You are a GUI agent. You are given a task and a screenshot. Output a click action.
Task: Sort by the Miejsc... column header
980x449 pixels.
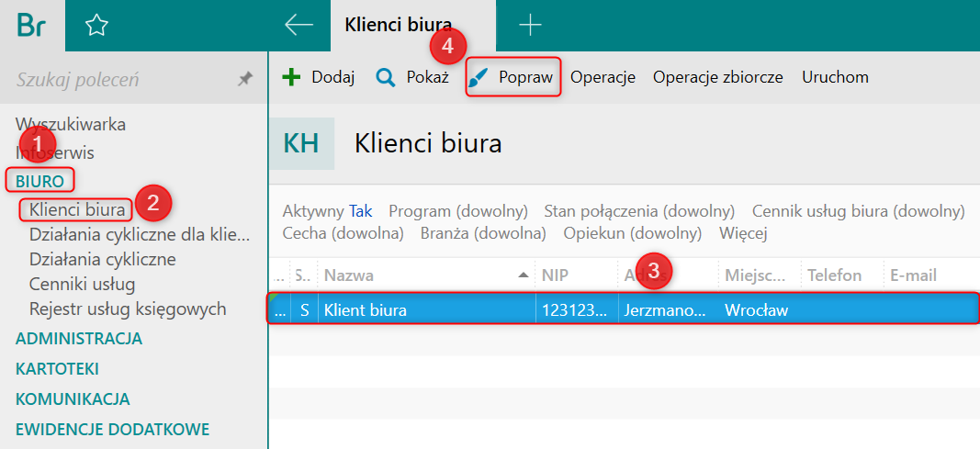point(760,275)
